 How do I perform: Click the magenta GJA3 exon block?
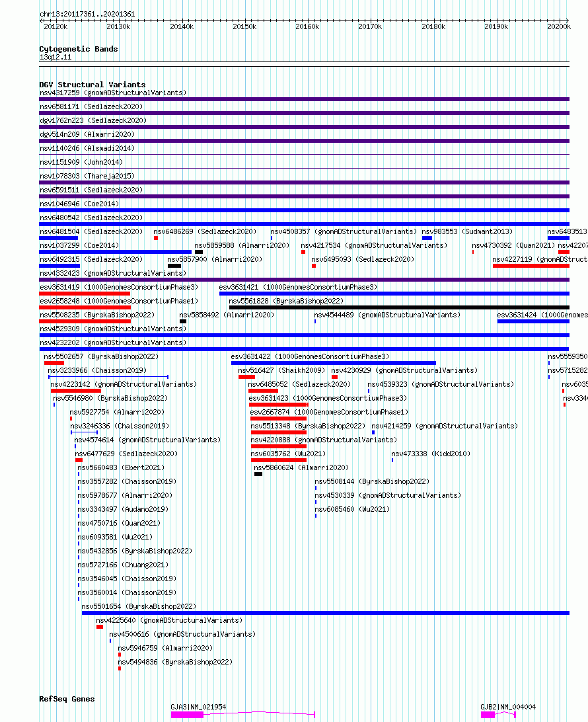(187, 715)
